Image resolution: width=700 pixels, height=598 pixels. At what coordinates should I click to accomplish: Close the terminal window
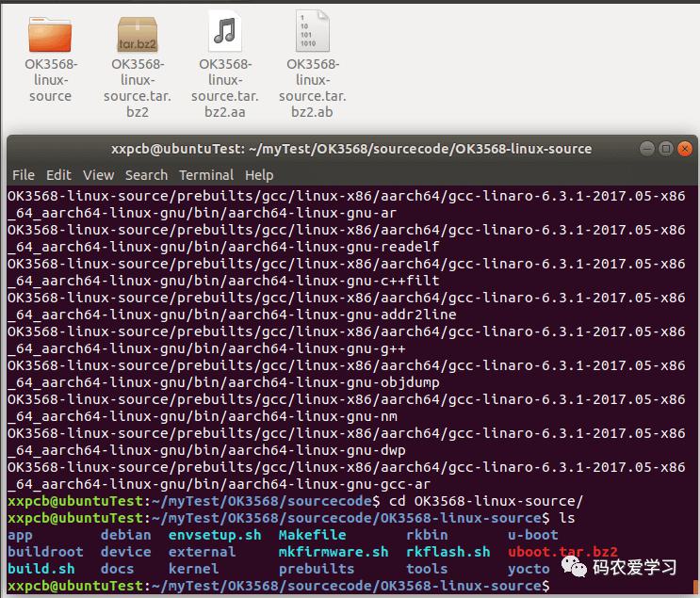pyautogui.click(x=684, y=148)
